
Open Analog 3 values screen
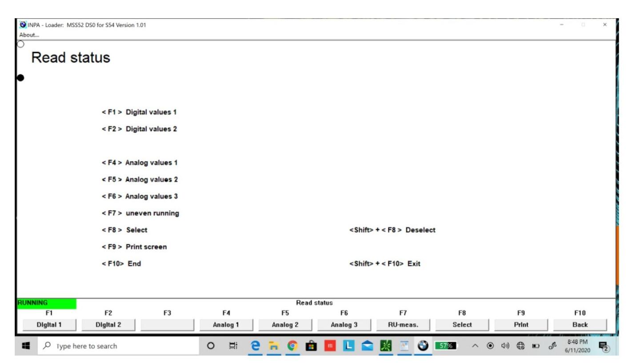pos(344,325)
